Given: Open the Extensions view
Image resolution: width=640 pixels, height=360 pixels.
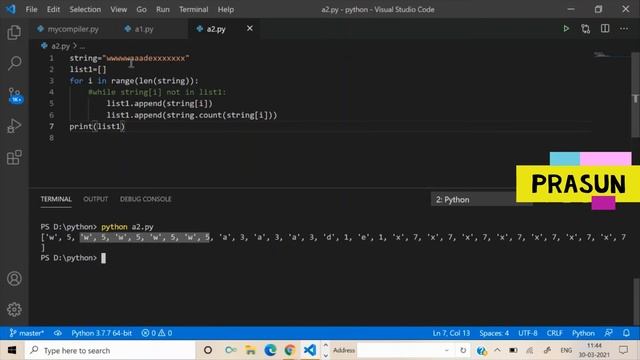Looking at the screenshot, I should click(14, 157).
